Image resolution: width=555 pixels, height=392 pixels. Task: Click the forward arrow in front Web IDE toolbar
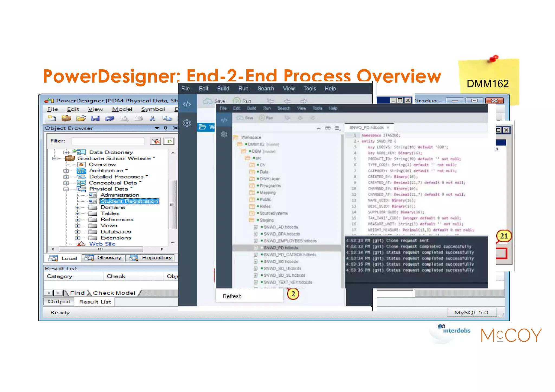(x=313, y=118)
